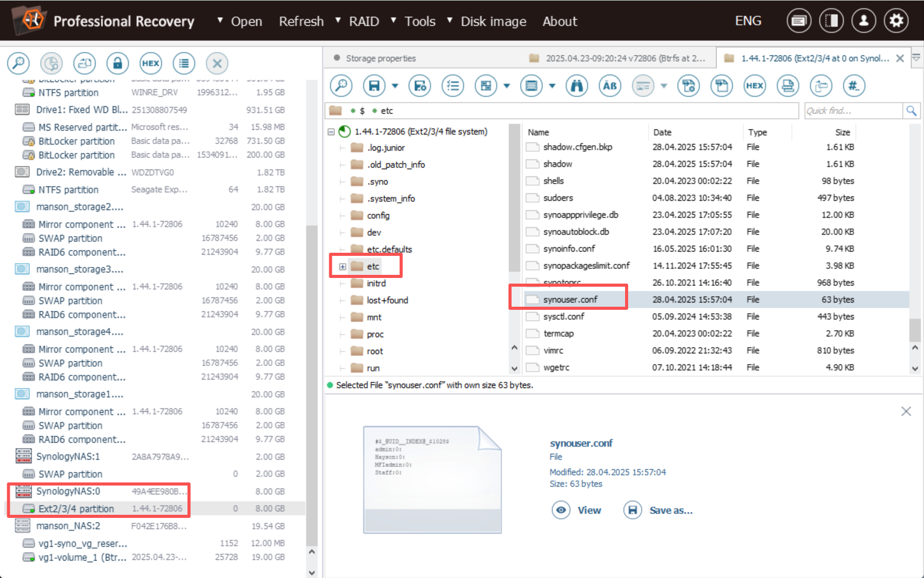Viewport: 924px width, 578px height.
Task: Select the Ext2/3/4 partition storage row
Action: (x=154, y=509)
